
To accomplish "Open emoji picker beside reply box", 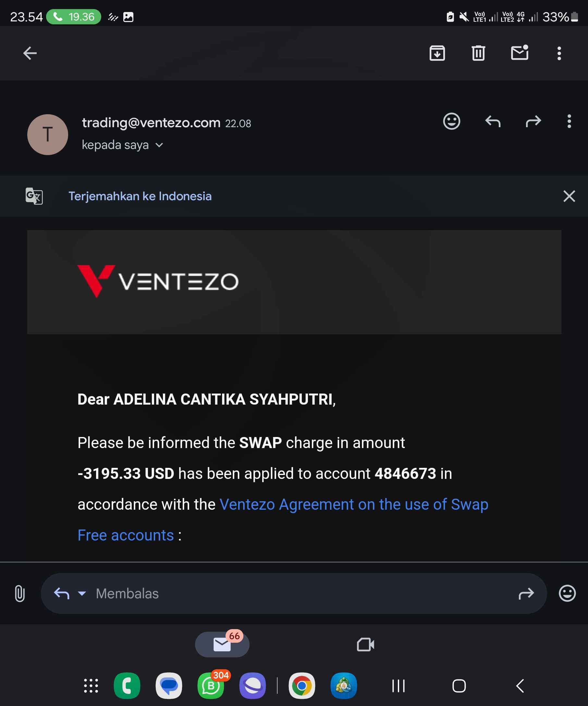I will (x=567, y=593).
